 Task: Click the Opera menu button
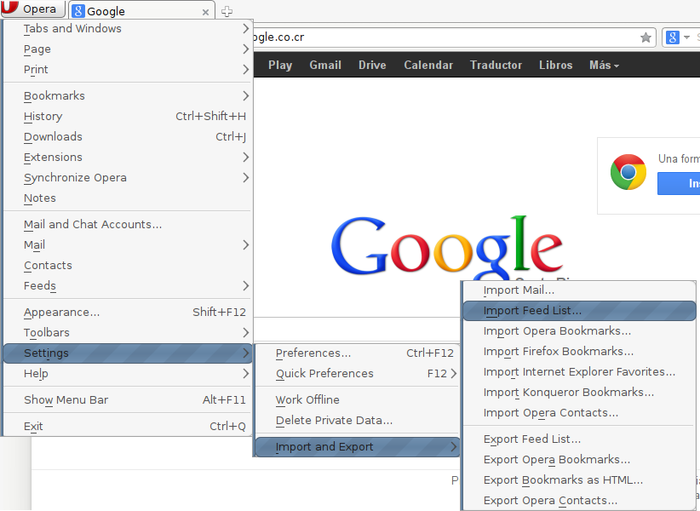pos(32,8)
